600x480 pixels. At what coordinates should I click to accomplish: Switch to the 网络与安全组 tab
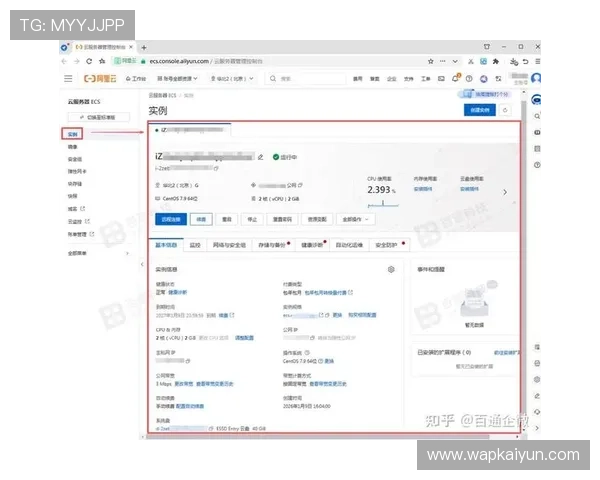click(x=230, y=244)
